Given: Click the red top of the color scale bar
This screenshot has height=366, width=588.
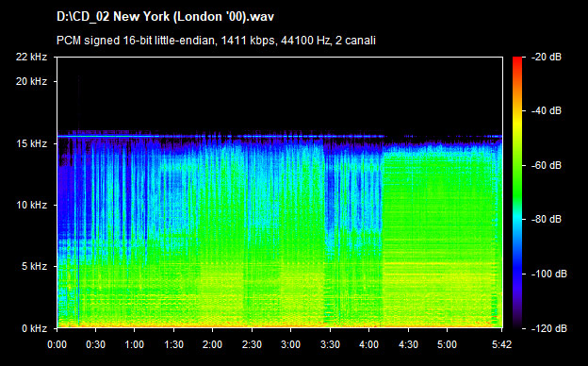Looking at the screenshot, I should click(517, 60).
